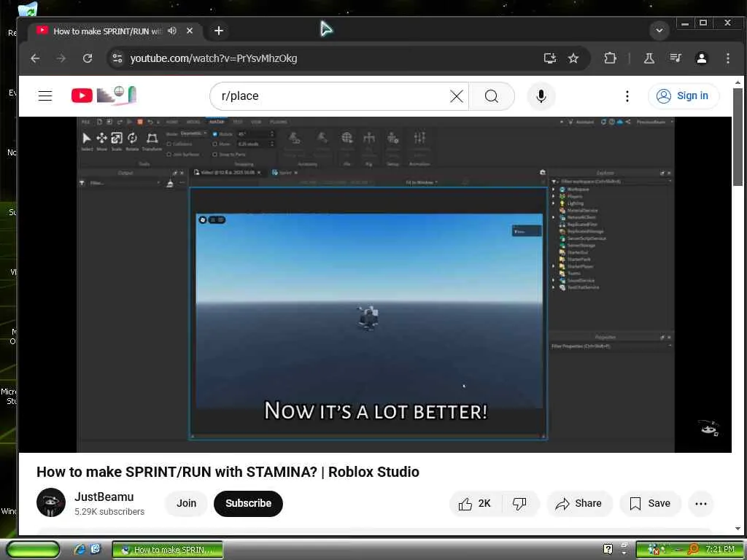Image resolution: width=747 pixels, height=560 pixels.
Task: Open the JustBeamu channel name link
Action: [x=104, y=497]
